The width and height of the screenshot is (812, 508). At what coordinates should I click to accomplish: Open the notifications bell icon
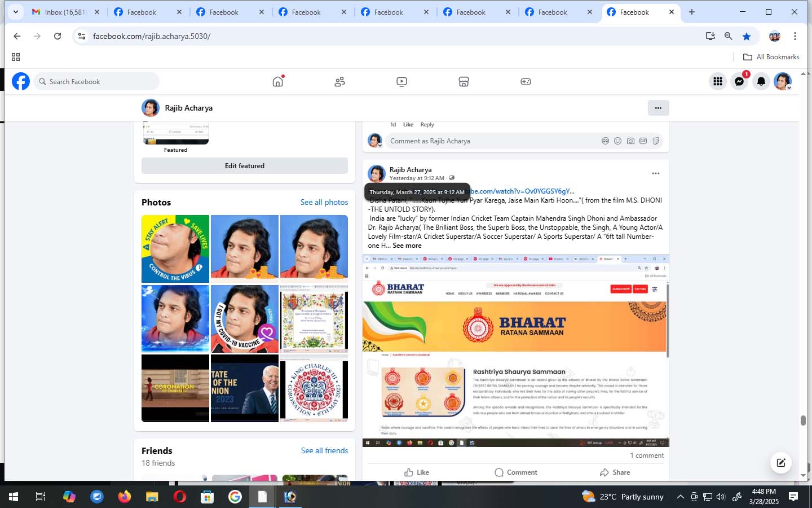761,81
